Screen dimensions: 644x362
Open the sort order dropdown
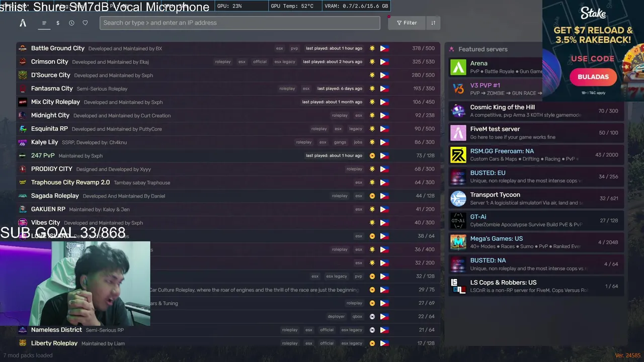pyautogui.click(x=433, y=23)
